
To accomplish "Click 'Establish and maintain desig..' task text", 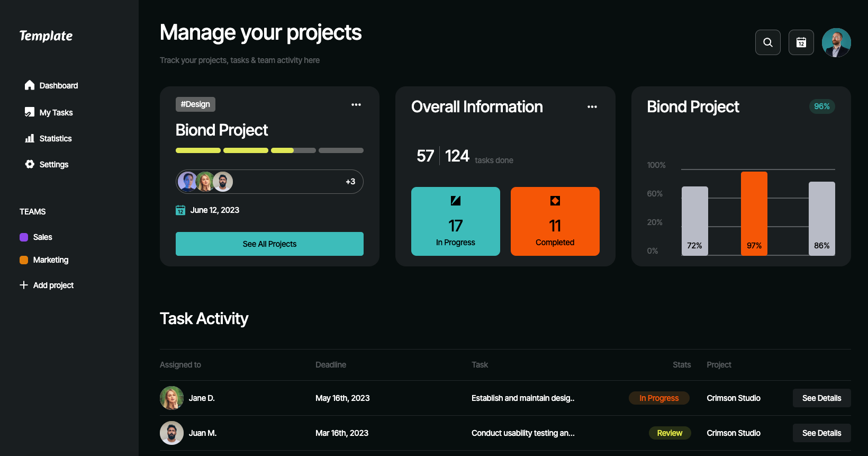I will pos(523,398).
